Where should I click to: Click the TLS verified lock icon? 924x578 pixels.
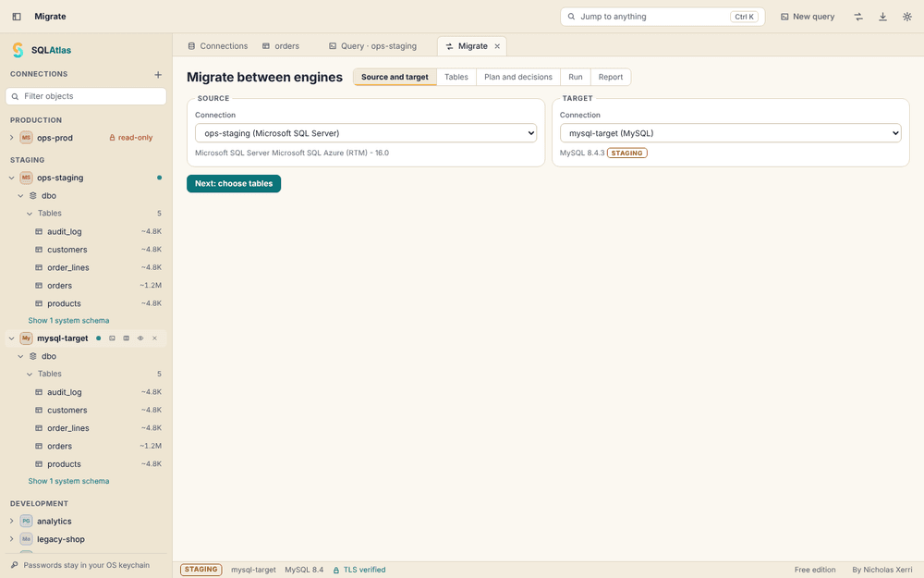tap(336, 570)
